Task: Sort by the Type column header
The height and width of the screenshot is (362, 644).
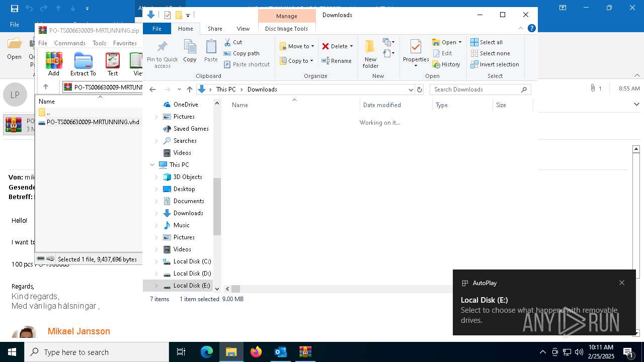Action: 462,105
